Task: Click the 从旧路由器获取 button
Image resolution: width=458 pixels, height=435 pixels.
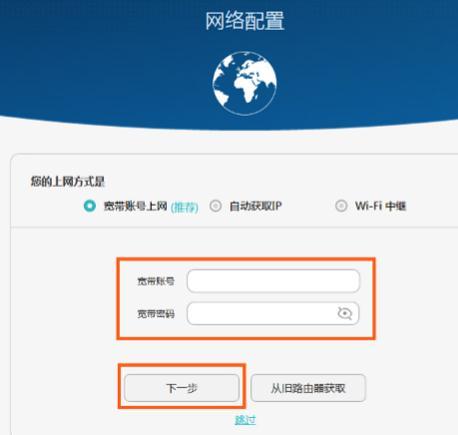Action: pyautogui.click(x=308, y=388)
